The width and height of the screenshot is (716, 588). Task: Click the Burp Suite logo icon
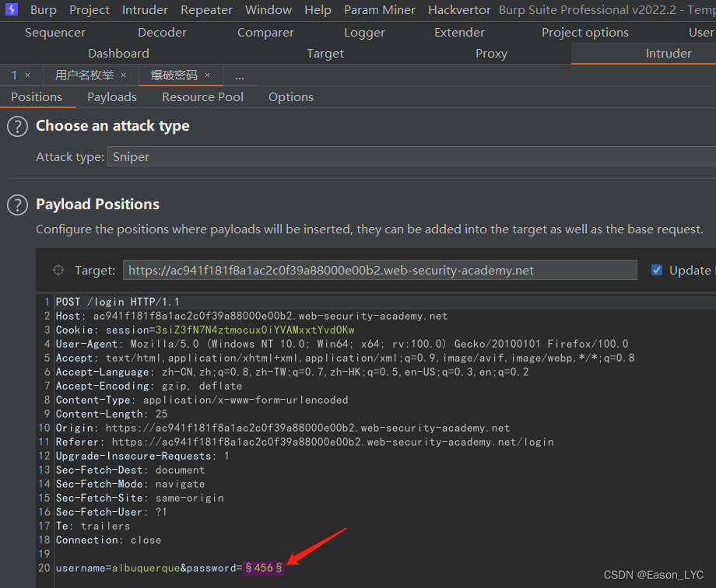pos(12,9)
